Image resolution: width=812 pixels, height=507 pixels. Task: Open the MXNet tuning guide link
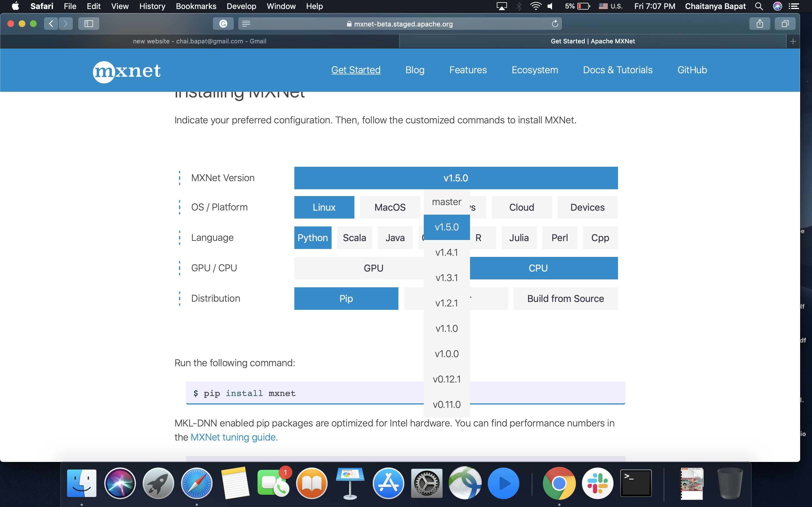click(x=233, y=437)
